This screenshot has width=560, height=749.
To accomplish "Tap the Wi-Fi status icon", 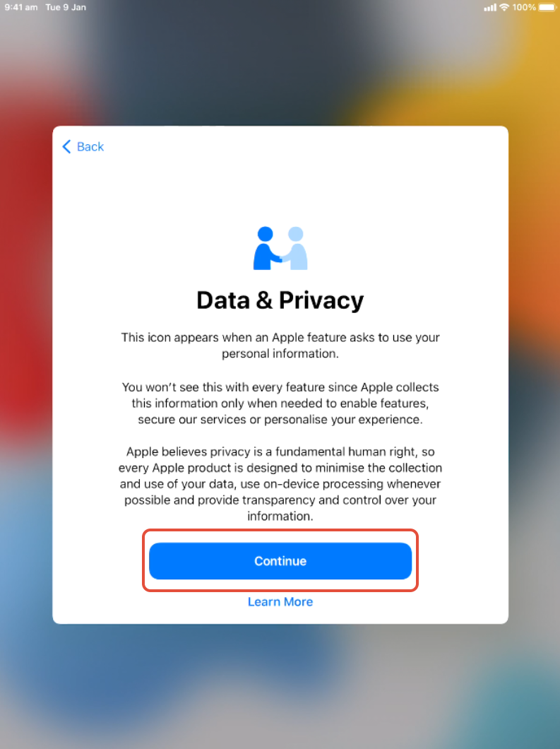I will (x=504, y=7).
